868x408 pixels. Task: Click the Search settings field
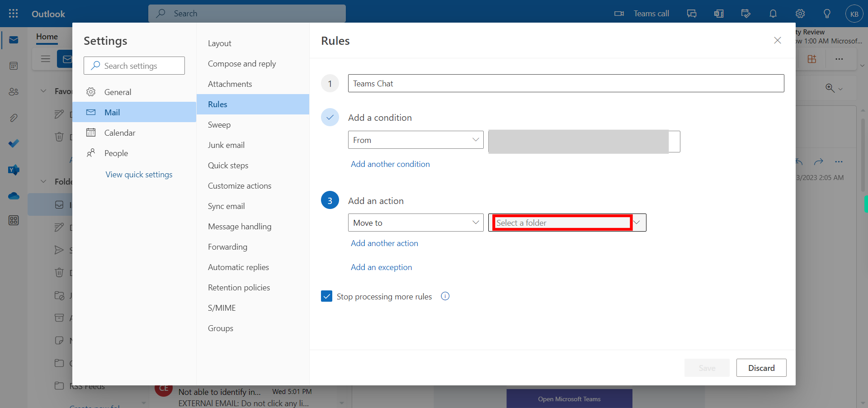(134, 66)
